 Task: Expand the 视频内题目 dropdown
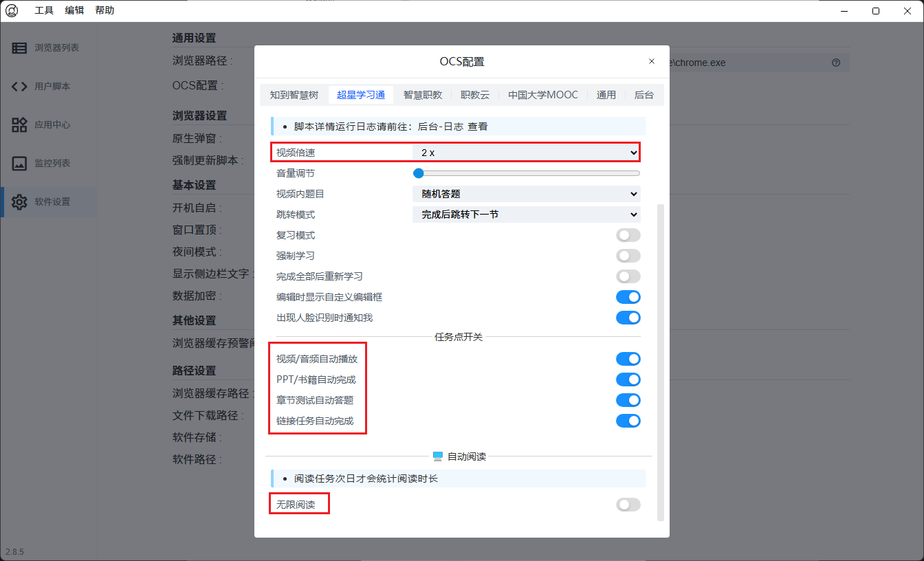coord(526,194)
